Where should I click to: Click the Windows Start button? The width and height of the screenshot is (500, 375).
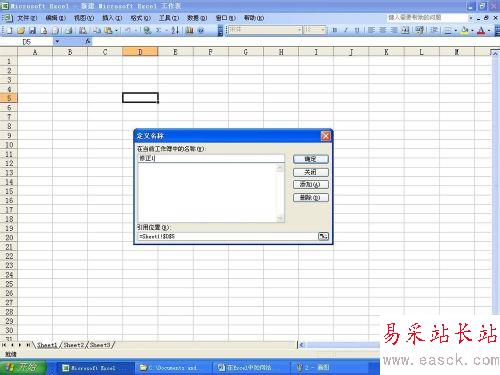coord(23,367)
